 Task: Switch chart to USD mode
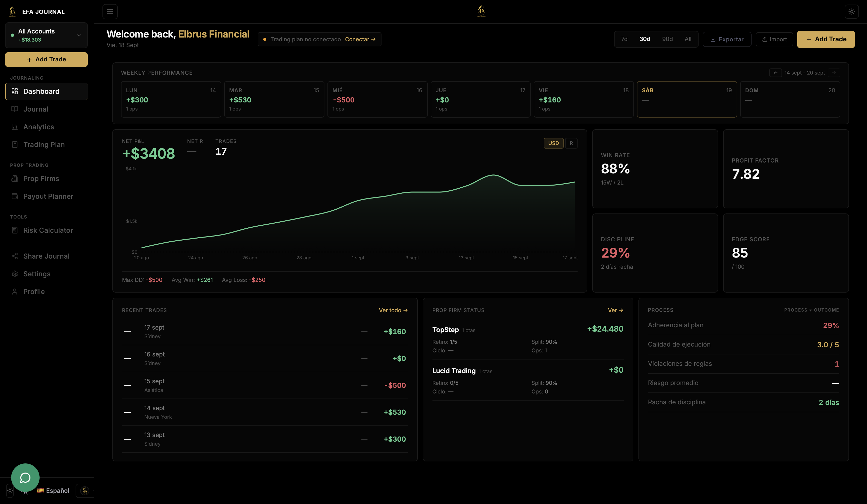(553, 143)
